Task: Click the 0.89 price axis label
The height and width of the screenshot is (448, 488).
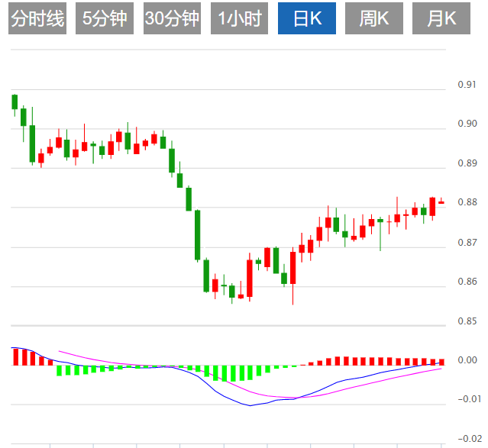Action: pyautogui.click(x=467, y=163)
